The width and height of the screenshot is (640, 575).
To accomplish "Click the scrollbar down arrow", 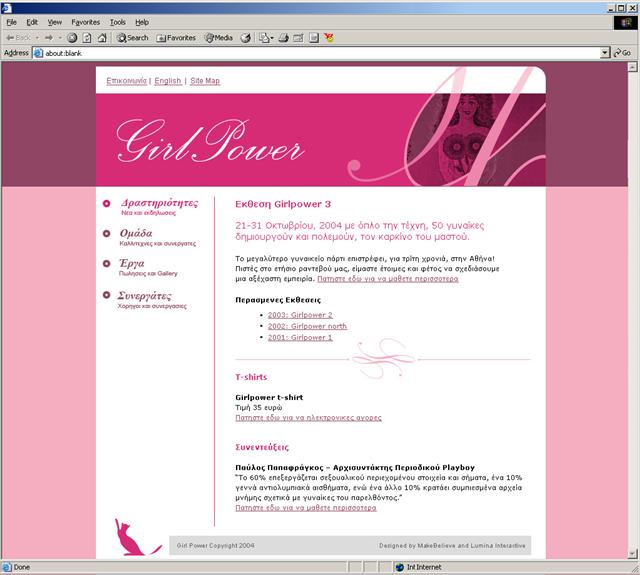I will 633,554.
